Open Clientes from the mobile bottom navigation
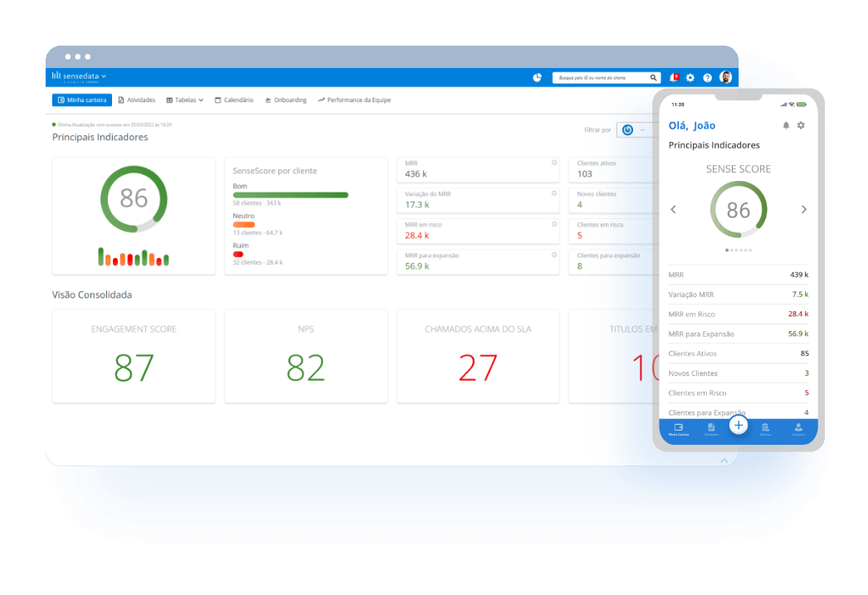 tap(766, 430)
